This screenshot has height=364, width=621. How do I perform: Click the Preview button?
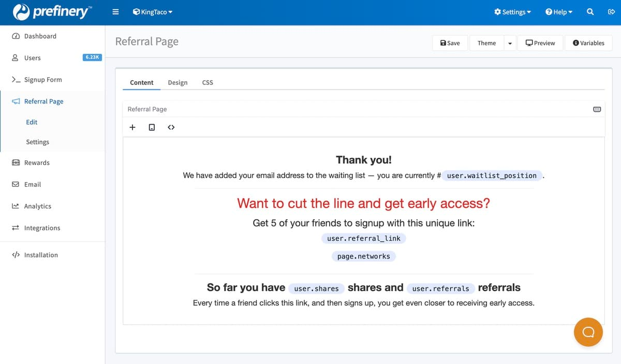point(540,43)
